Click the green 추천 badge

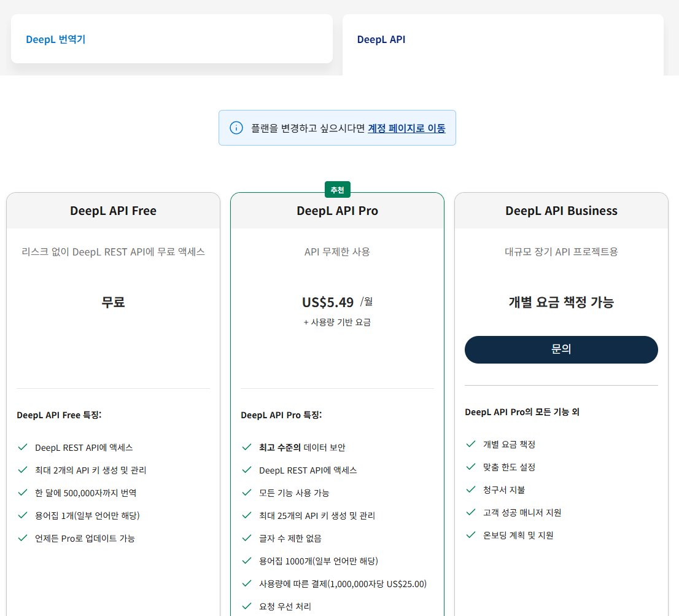(x=337, y=190)
